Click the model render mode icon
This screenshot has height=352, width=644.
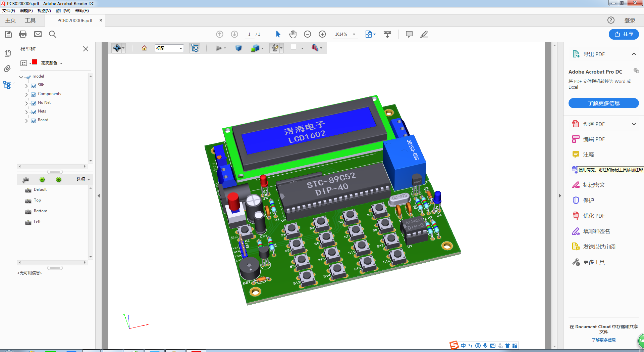[x=255, y=48]
